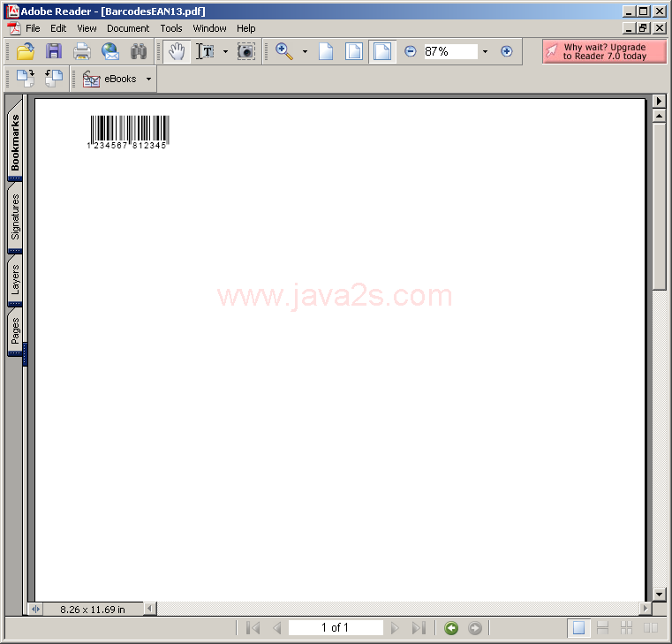Click the horizontal scrollbar left arrow

149,609
